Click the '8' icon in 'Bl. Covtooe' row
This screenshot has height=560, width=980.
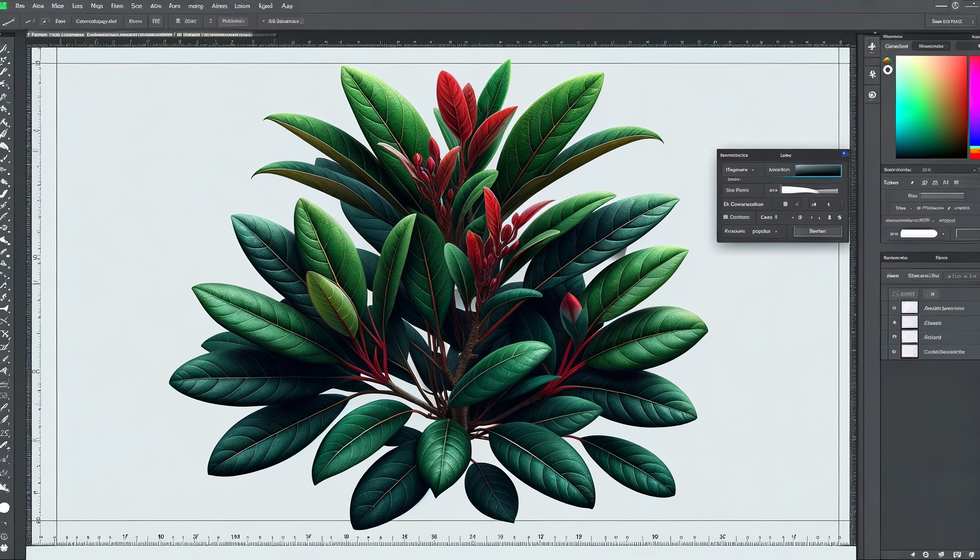point(830,218)
